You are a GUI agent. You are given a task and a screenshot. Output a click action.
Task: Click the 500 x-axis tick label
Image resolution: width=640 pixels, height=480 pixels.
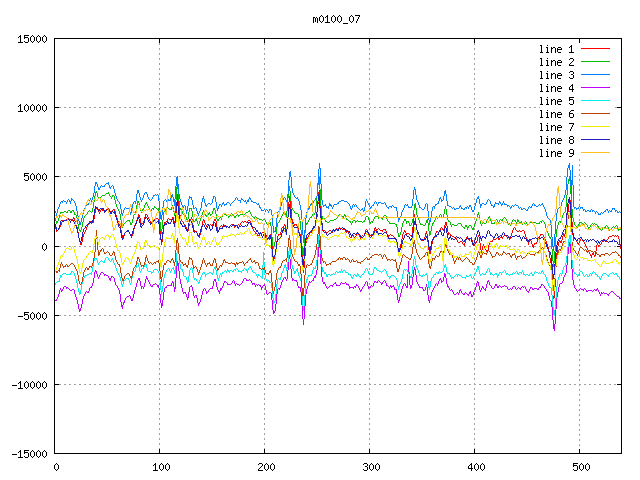(x=580, y=467)
